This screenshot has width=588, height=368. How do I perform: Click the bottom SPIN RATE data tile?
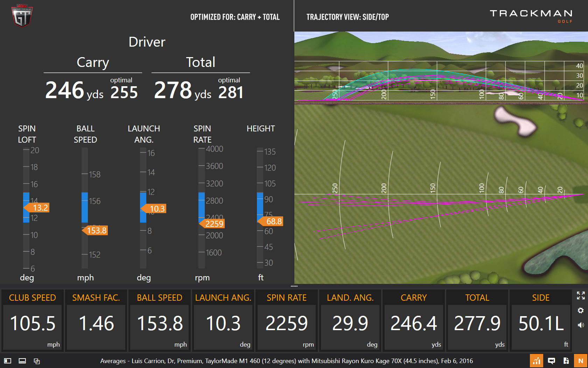(x=287, y=320)
